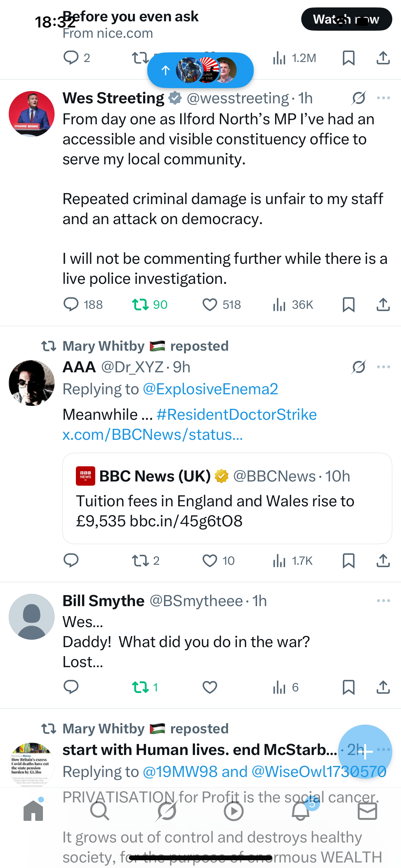
Task: Open more options on Wes Streeting's post
Action: (384, 98)
